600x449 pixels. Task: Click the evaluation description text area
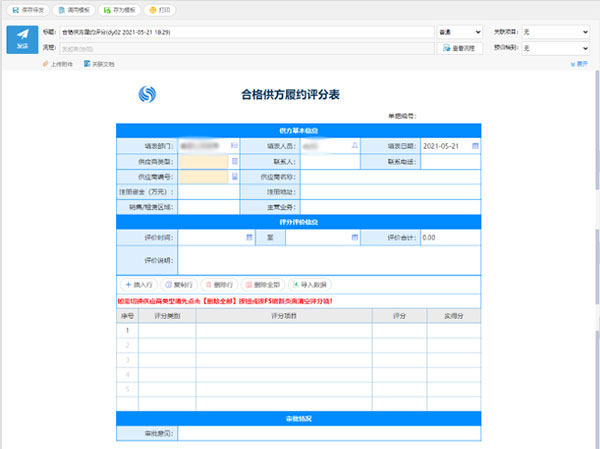click(329, 260)
